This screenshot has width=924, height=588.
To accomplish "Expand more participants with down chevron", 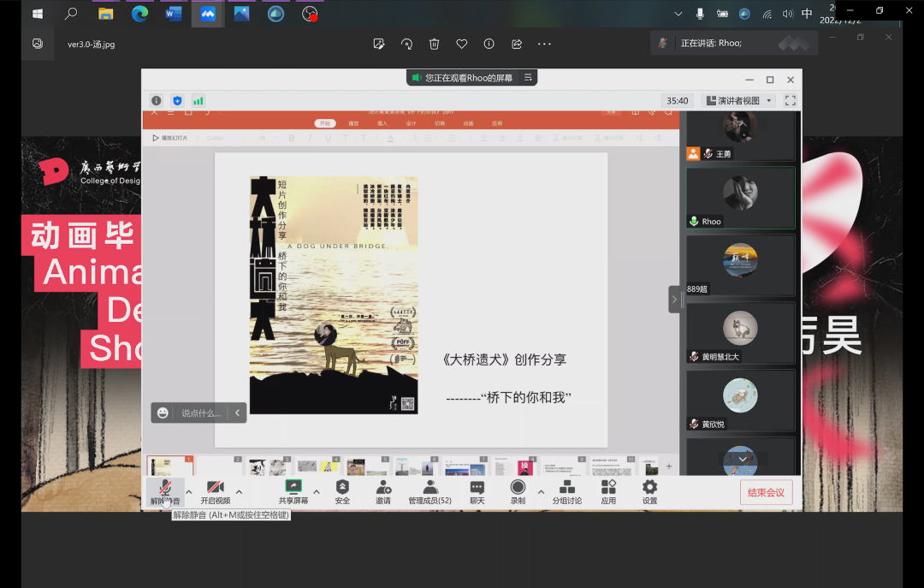I will click(743, 459).
